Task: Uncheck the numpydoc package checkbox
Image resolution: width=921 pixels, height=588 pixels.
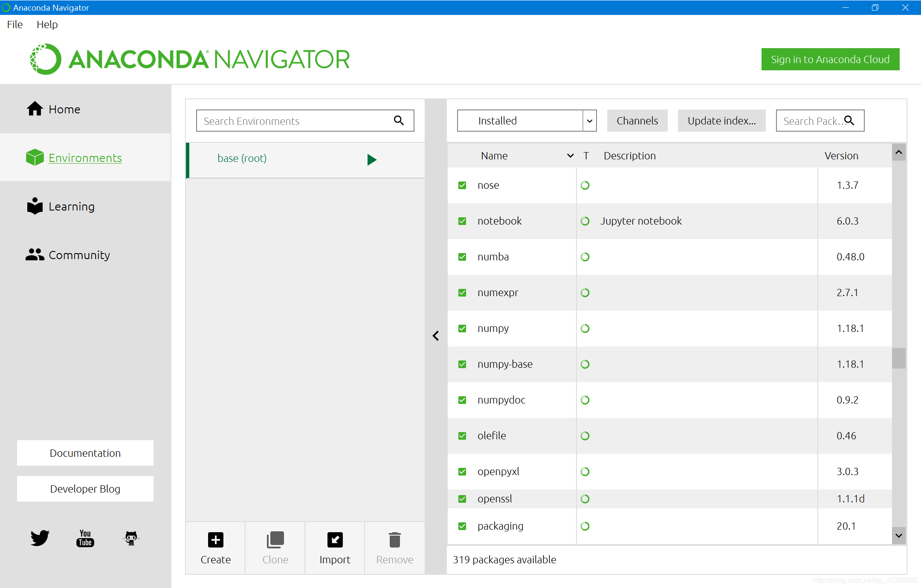Action: (x=462, y=400)
